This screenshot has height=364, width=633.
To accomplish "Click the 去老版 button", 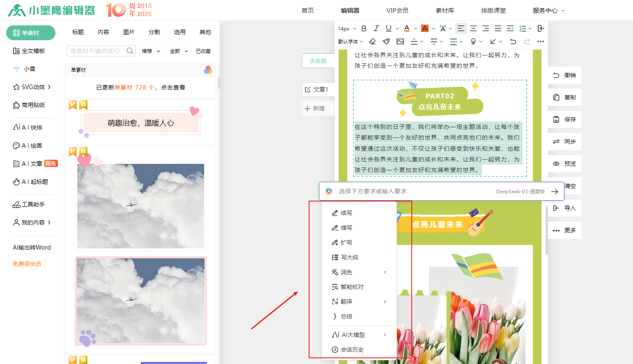I will point(318,61).
